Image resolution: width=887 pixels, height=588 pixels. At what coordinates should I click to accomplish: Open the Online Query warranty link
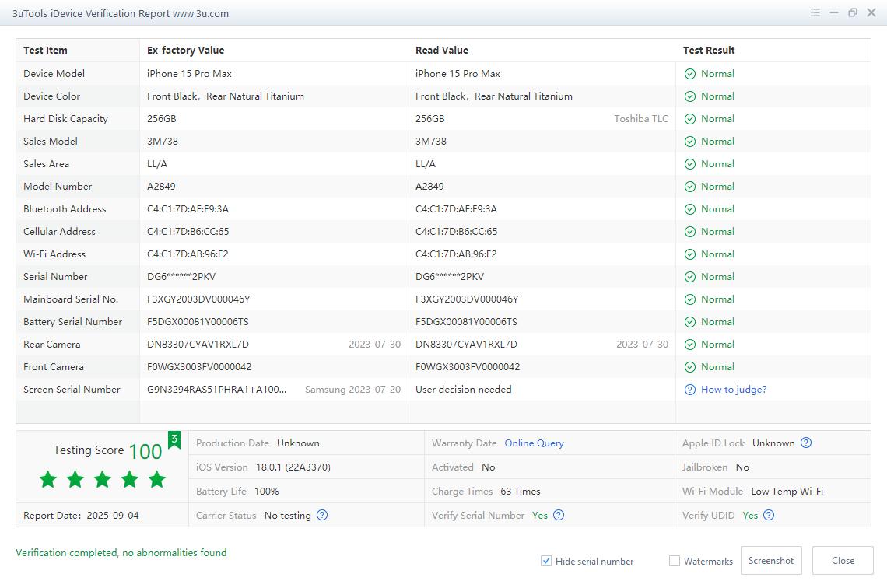tap(534, 443)
